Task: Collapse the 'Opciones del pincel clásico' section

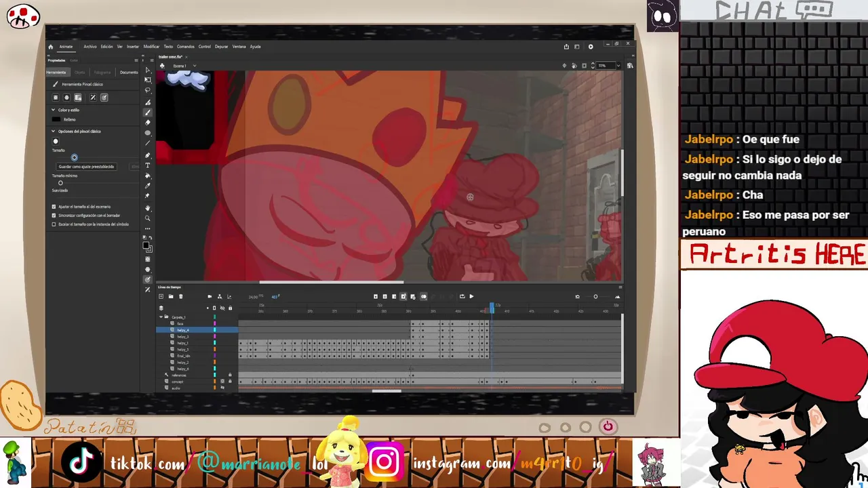Action: tap(54, 131)
